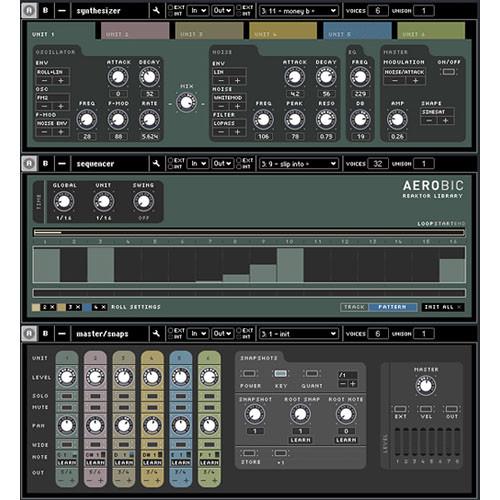Select TRACK mode tab in sequencer
This screenshot has width=500, height=500.
354,307
